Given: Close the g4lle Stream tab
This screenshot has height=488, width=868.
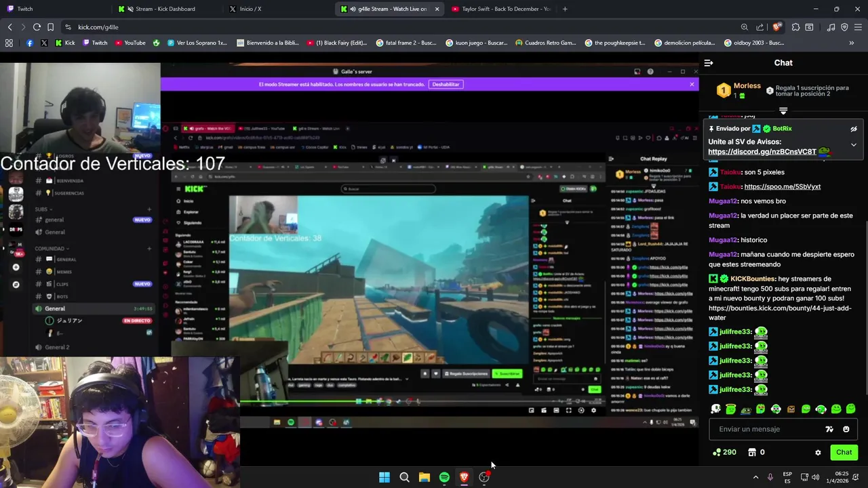Looking at the screenshot, I should click(x=437, y=9).
